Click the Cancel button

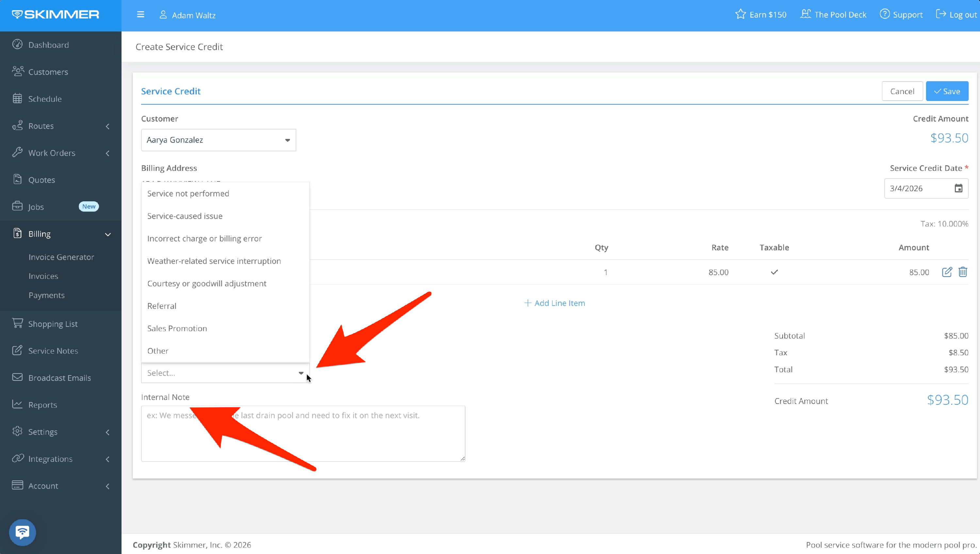click(x=902, y=92)
